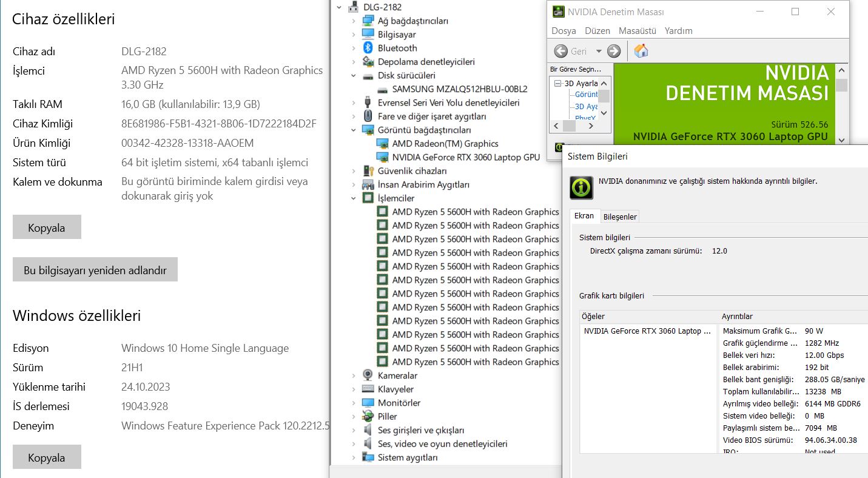Open the Düzen menu
The width and height of the screenshot is (868, 478).
[597, 30]
